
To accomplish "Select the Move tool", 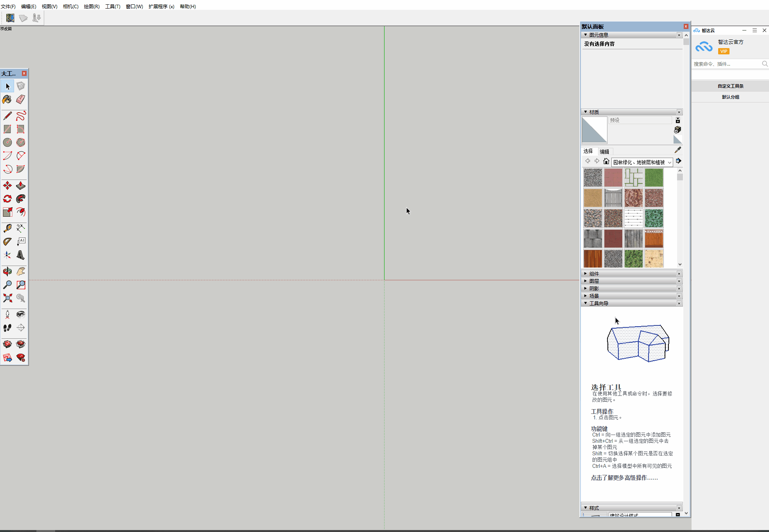I will point(7,185).
